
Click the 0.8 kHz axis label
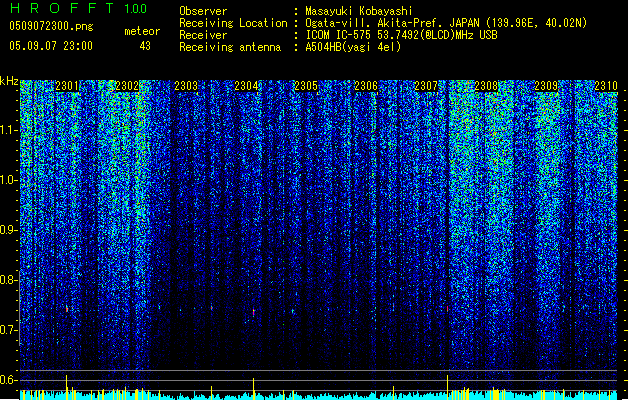coord(9,280)
